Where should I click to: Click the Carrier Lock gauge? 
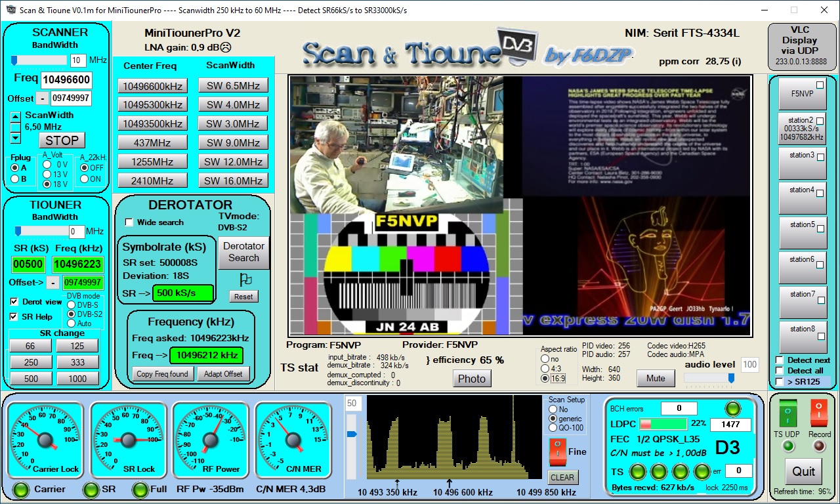(x=45, y=440)
